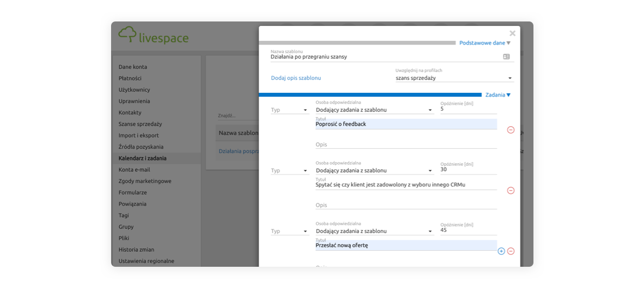Click the 'Znajdź...' search field in background
Image resolution: width=644 pixels, height=292 pixels.
tap(238, 115)
